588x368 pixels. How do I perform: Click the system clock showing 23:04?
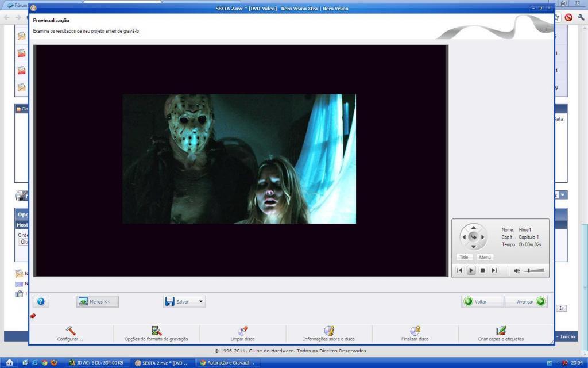point(577,363)
